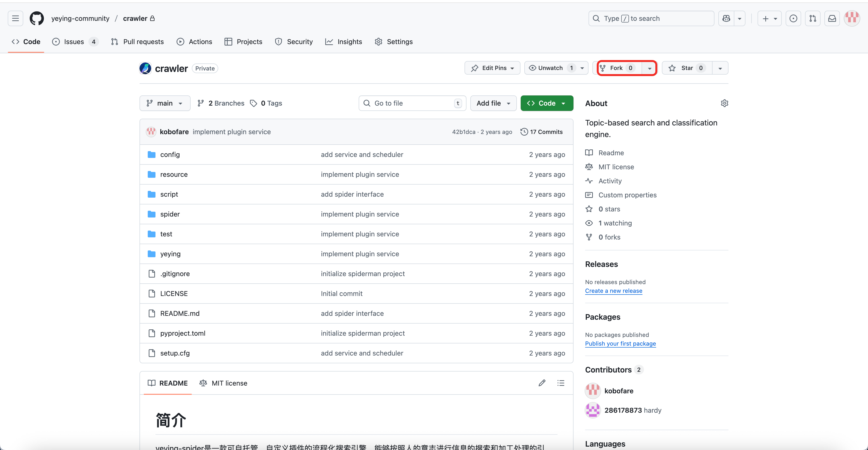The image size is (868, 450).
Task: Open the spider folder
Action: (x=170, y=214)
